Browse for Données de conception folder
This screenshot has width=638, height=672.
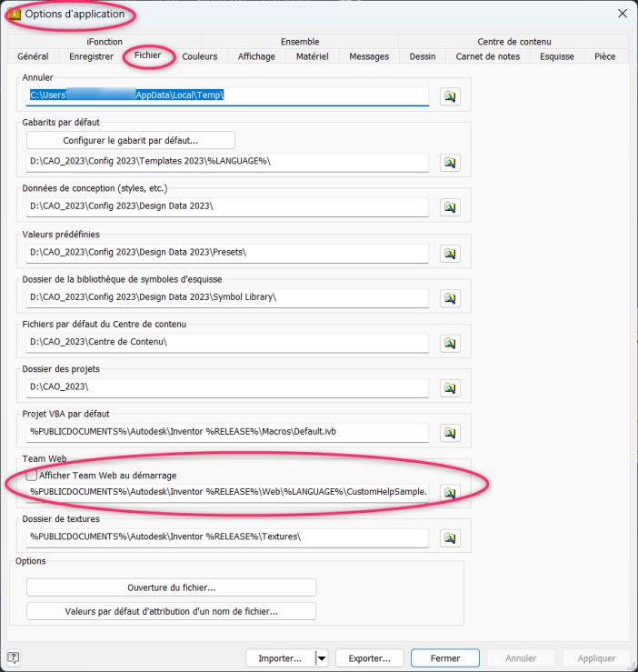pos(449,207)
